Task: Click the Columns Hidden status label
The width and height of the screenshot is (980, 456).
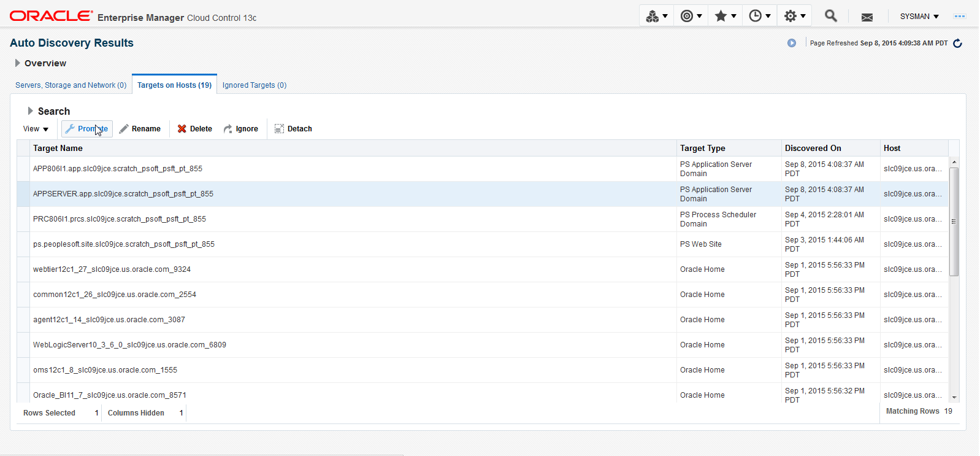Action: coord(136,413)
